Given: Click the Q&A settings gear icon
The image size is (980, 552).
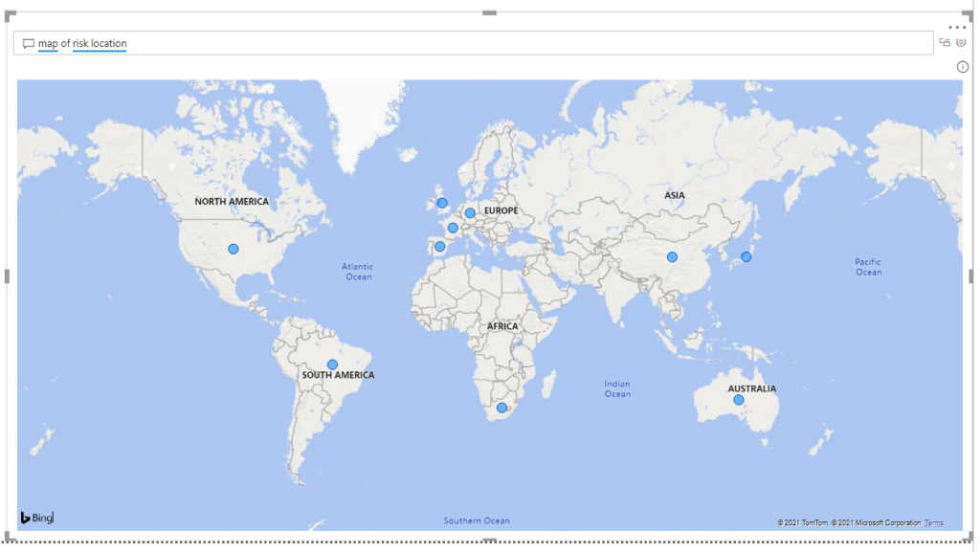Looking at the screenshot, I should 962,43.
